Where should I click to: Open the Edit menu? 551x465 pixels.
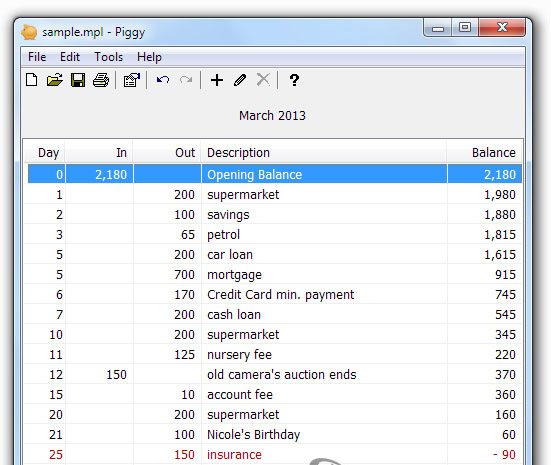point(70,57)
